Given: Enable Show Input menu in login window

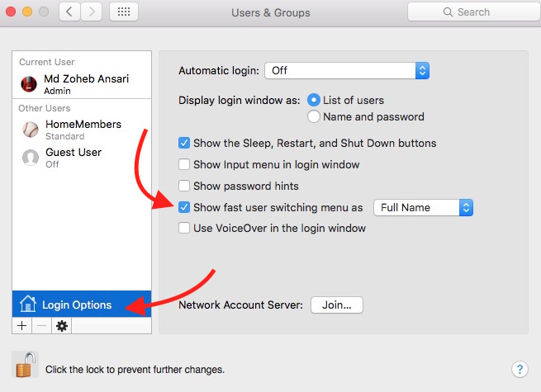Looking at the screenshot, I should (185, 164).
